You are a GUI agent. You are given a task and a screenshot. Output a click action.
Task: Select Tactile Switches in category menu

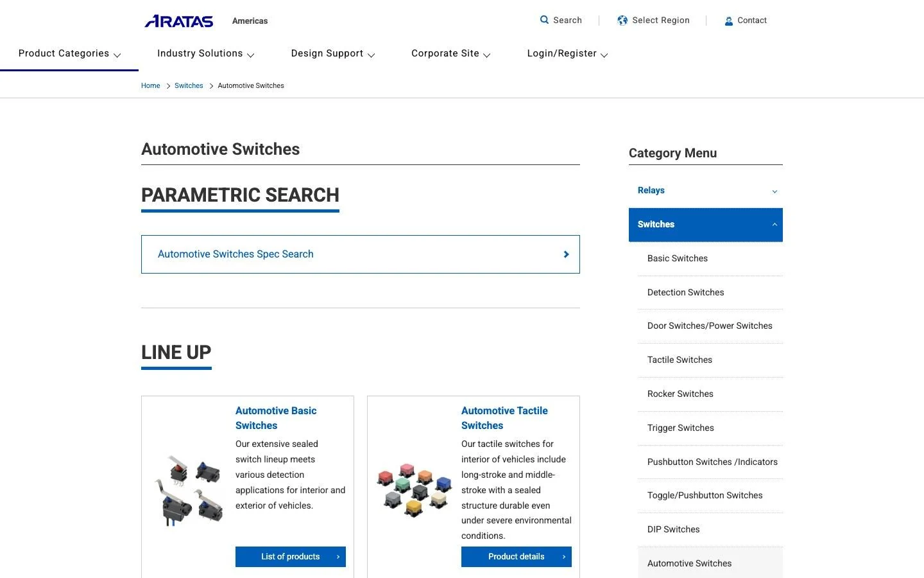click(710, 360)
